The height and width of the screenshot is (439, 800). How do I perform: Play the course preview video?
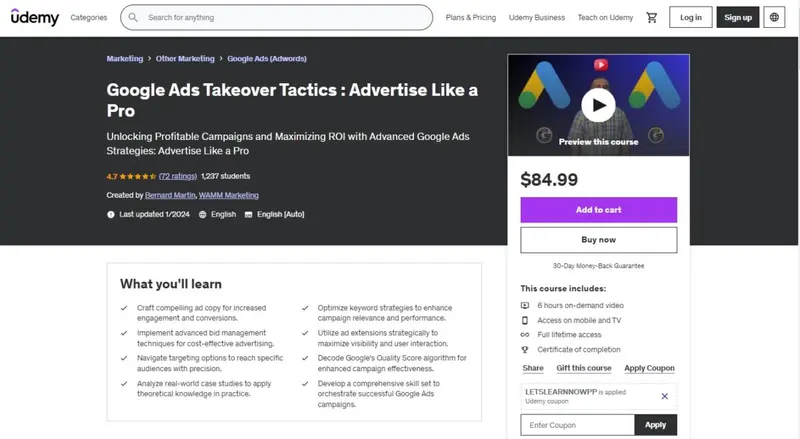pyautogui.click(x=598, y=105)
